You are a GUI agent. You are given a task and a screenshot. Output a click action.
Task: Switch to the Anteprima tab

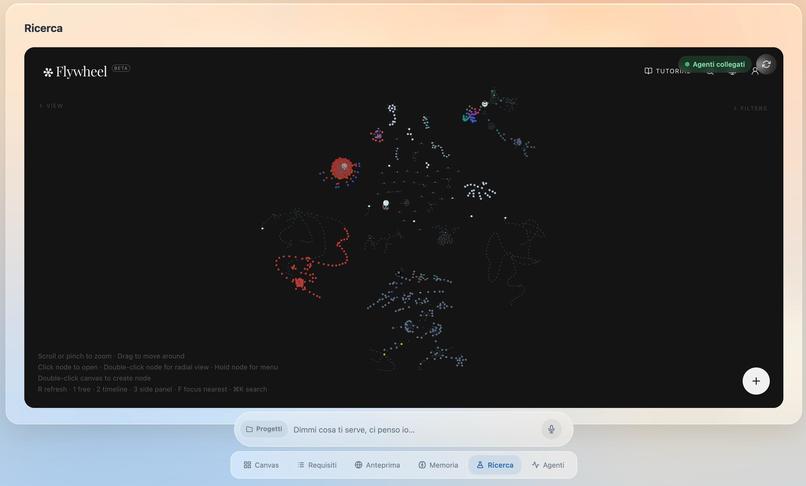pyautogui.click(x=377, y=465)
